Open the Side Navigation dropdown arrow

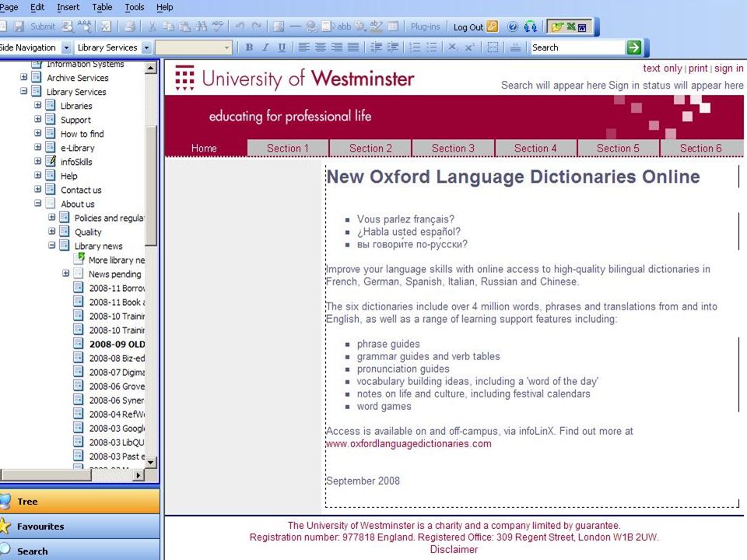[67, 47]
